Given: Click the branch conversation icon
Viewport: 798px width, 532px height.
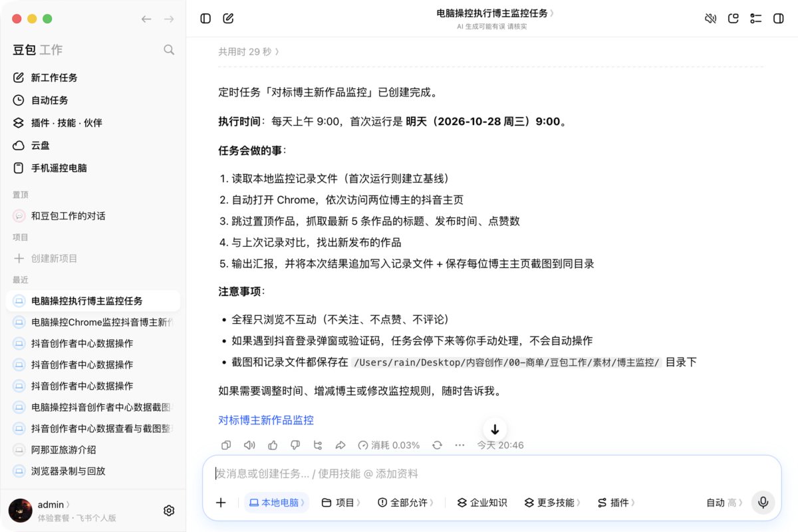Looking at the screenshot, I should pyautogui.click(x=318, y=445).
